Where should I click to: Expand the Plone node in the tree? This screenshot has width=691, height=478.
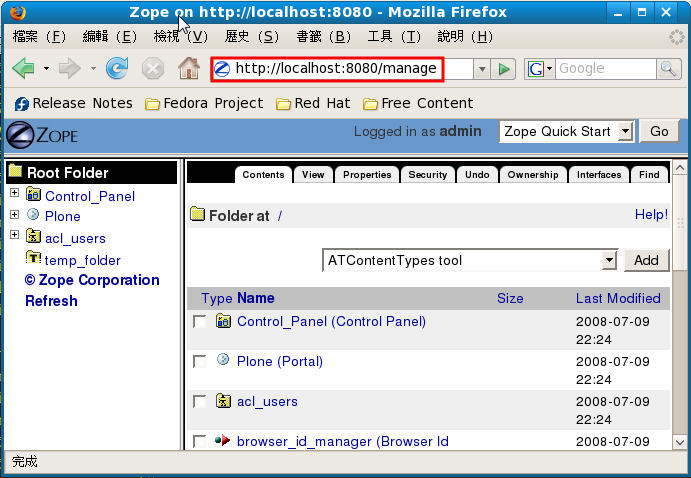tap(15, 215)
